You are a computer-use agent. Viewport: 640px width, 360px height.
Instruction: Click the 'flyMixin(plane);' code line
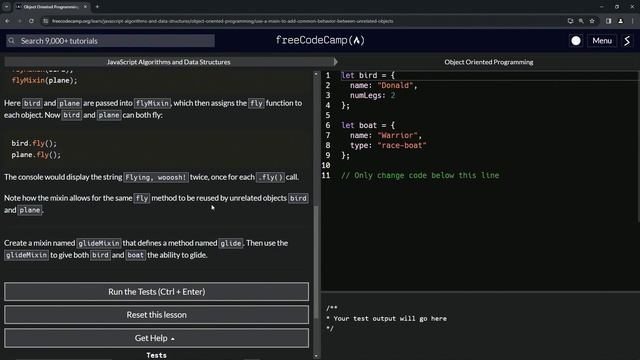tap(44, 80)
